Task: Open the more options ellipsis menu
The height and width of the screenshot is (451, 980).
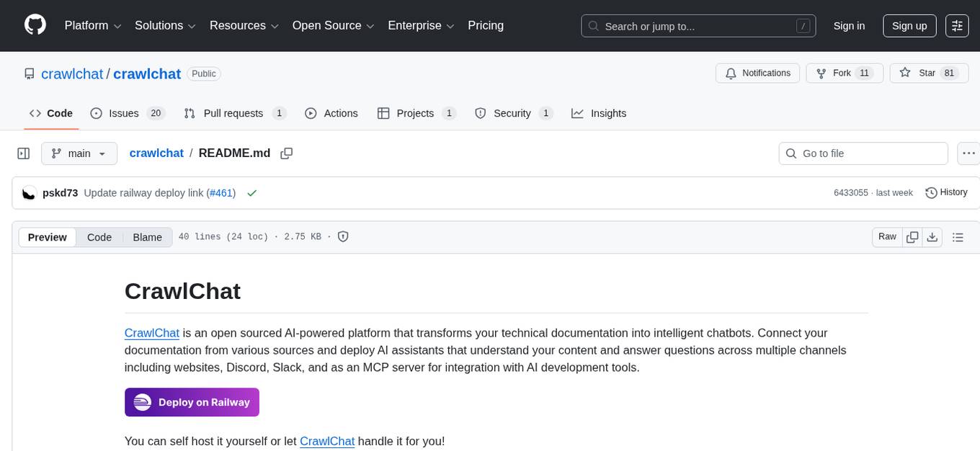Action: point(968,153)
